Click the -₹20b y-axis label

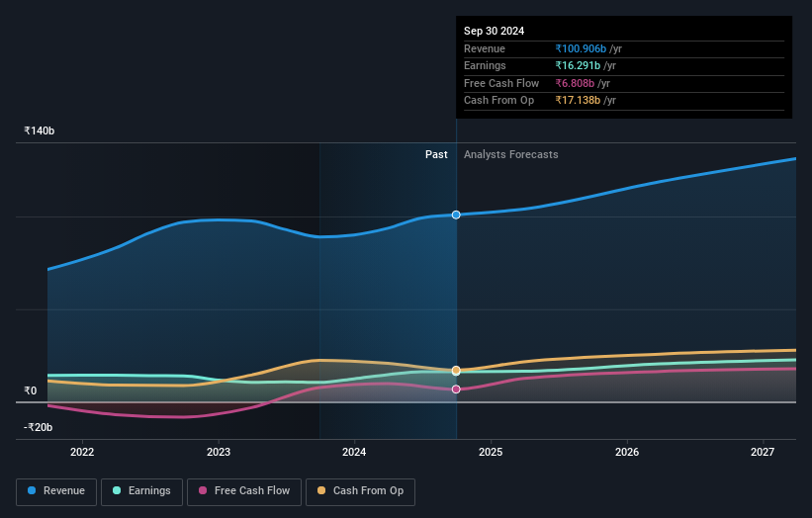[x=38, y=427]
